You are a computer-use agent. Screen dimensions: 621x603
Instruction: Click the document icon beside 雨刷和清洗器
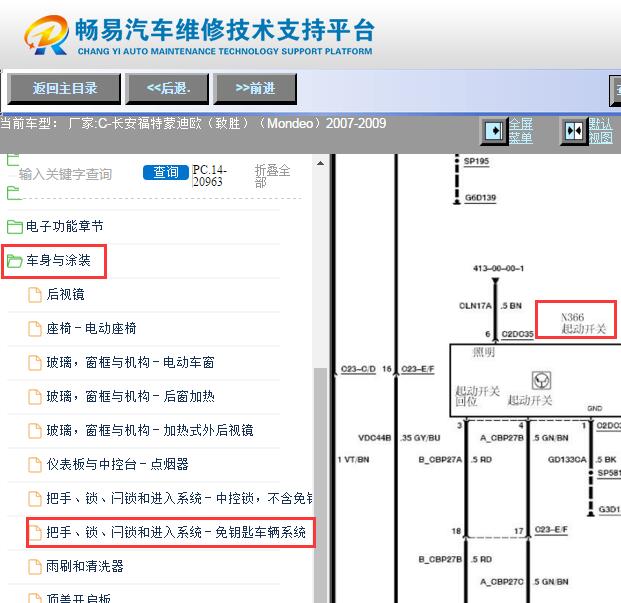coord(35,567)
